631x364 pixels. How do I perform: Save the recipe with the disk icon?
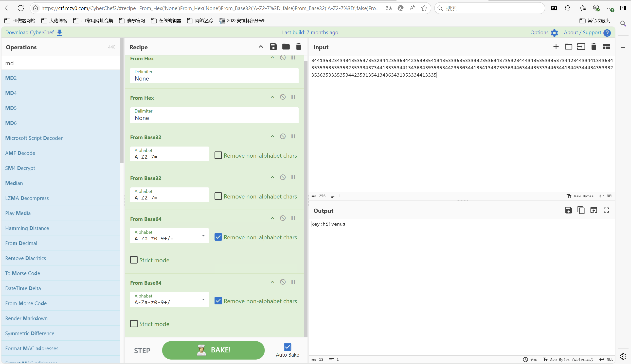click(273, 47)
